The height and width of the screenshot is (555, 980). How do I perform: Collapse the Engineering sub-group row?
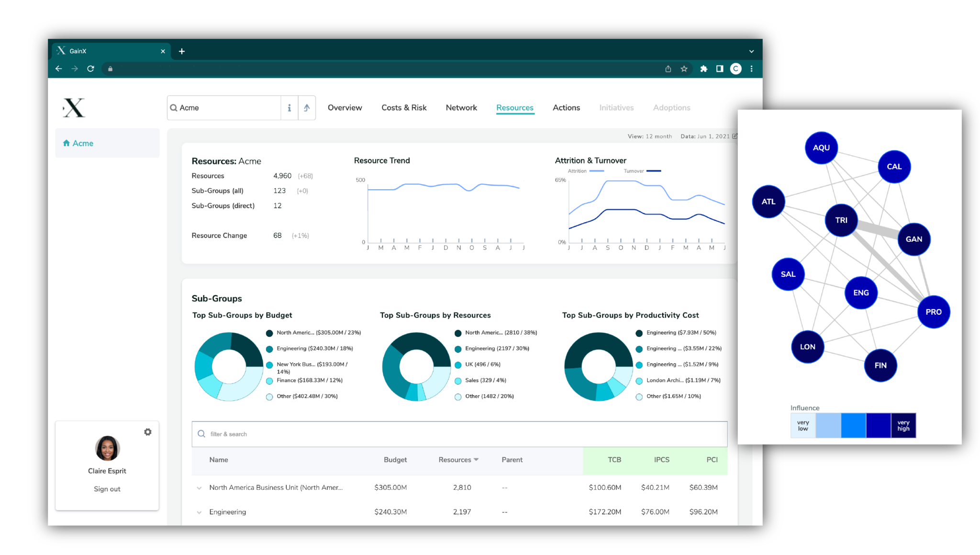click(199, 511)
